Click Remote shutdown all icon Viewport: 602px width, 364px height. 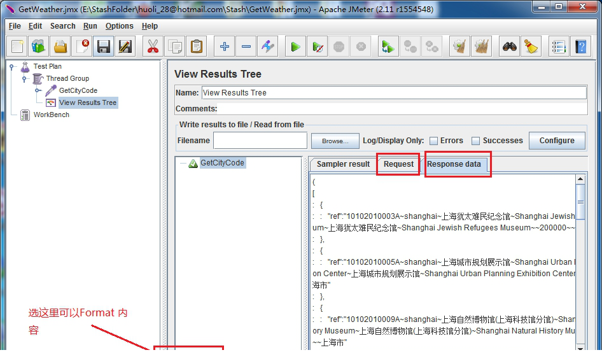(432, 47)
